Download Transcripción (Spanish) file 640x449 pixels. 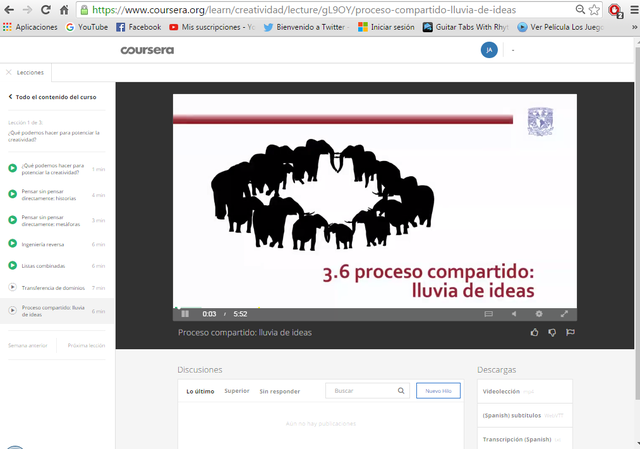pos(525,440)
